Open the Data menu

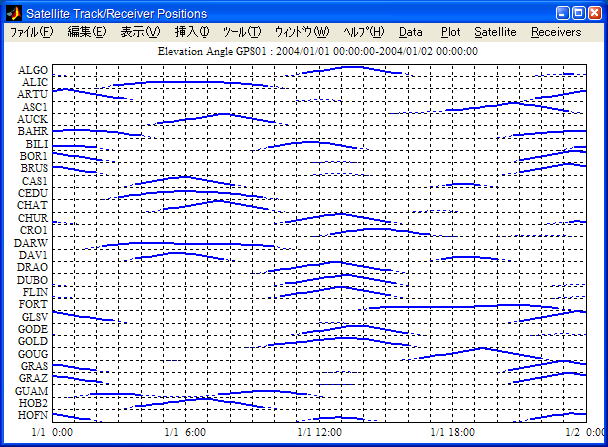[411, 32]
